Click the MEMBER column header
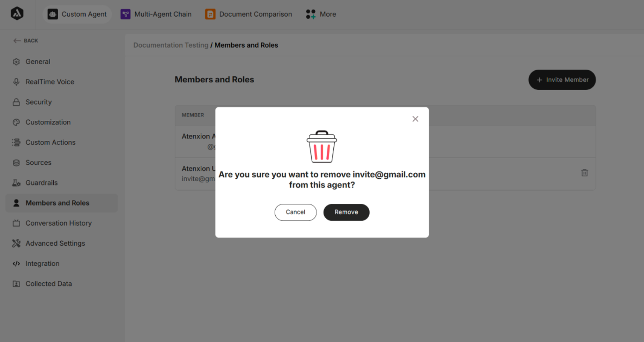The height and width of the screenshot is (342, 644). coord(193,115)
